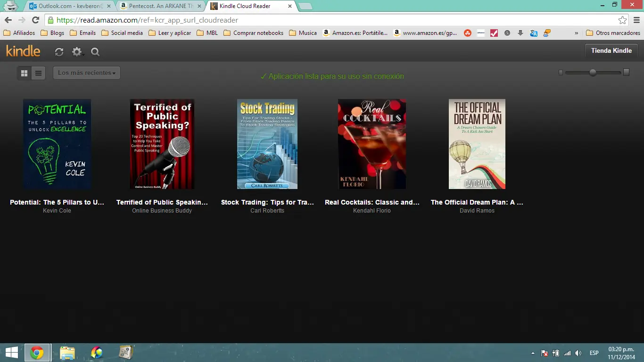Image resolution: width=644 pixels, height=362 pixels.
Task: Click author name 'Kevin Cole'
Action: pyautogui.click(x=57, y=211)
